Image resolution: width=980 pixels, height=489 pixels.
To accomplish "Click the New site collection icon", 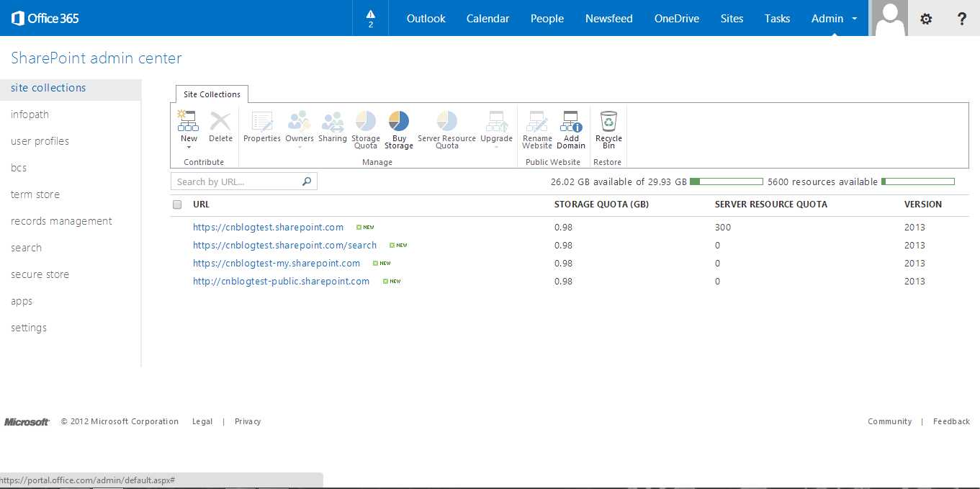I will (188, 121).
